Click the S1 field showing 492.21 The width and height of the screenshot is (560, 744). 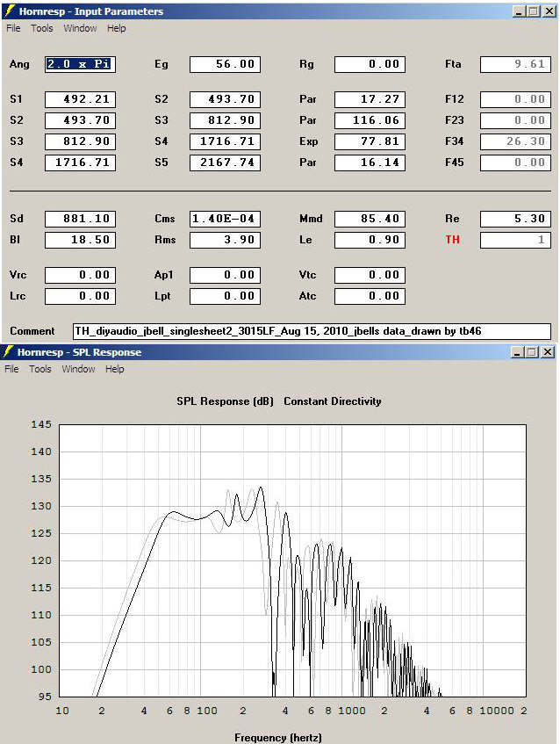click(x=80, y=99)
